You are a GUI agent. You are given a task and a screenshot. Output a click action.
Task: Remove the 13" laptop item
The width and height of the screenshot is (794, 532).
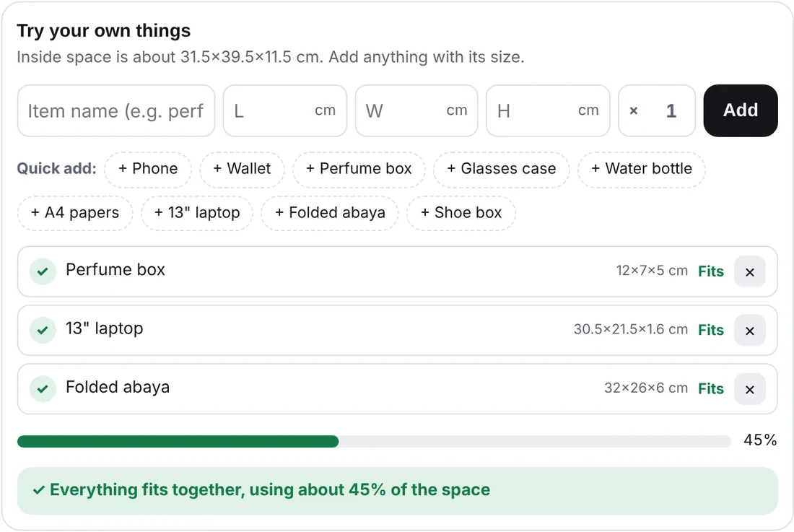point(749,331)
